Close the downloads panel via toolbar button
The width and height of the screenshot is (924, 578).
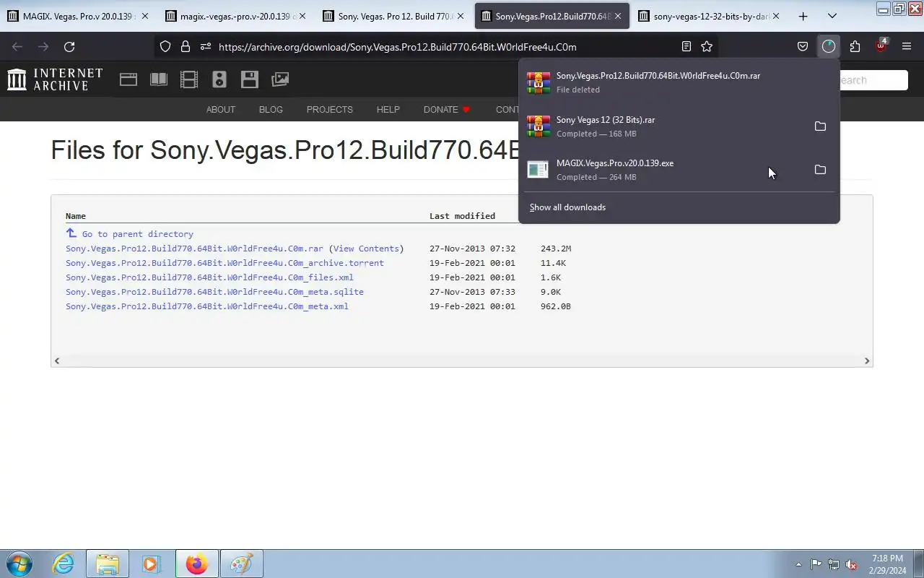pos(829,47)
